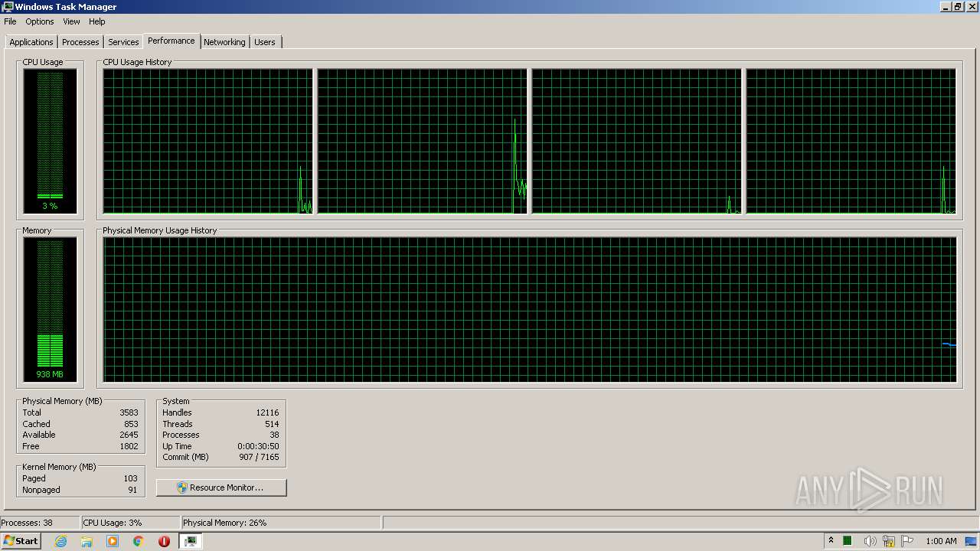Open the File menu
This screenshot has width=980, height=551.
(x=10, y=21)
